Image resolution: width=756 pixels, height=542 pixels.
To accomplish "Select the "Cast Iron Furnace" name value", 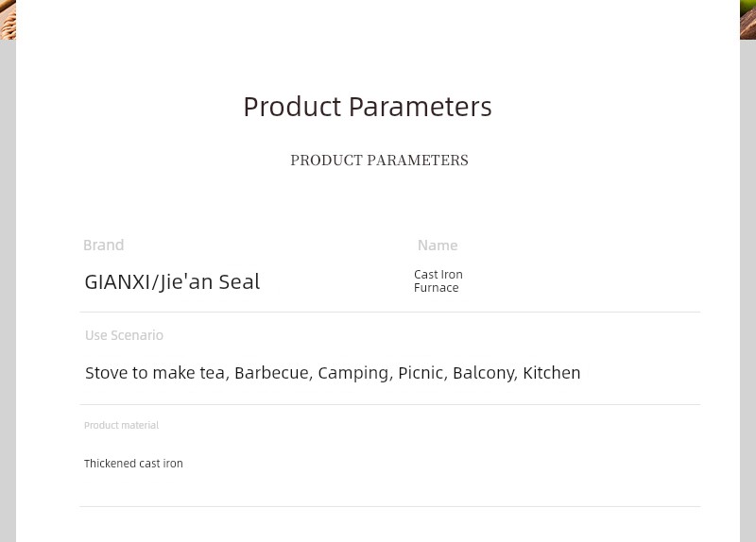I will pos(438,281).
